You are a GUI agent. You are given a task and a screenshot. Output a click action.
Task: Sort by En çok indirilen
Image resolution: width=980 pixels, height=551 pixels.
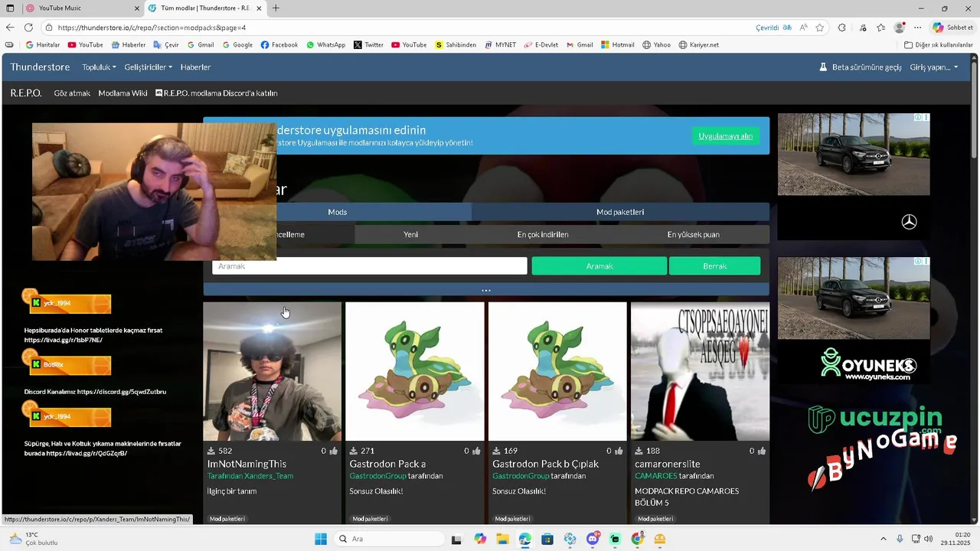[x=543, y=234]
